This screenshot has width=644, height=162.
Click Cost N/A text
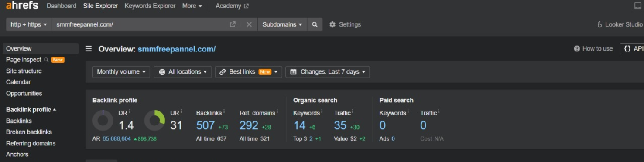pos(432,139)
